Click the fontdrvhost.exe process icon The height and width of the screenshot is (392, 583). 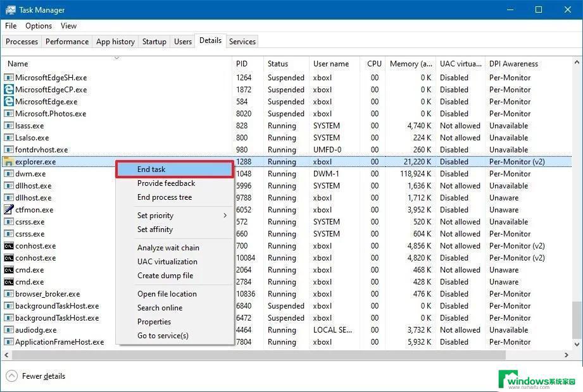pos(9,150)
